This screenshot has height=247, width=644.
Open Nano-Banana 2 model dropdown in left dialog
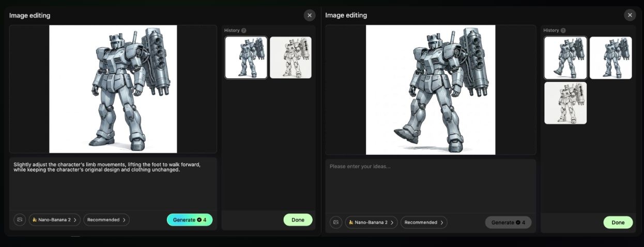click(54, 220)
